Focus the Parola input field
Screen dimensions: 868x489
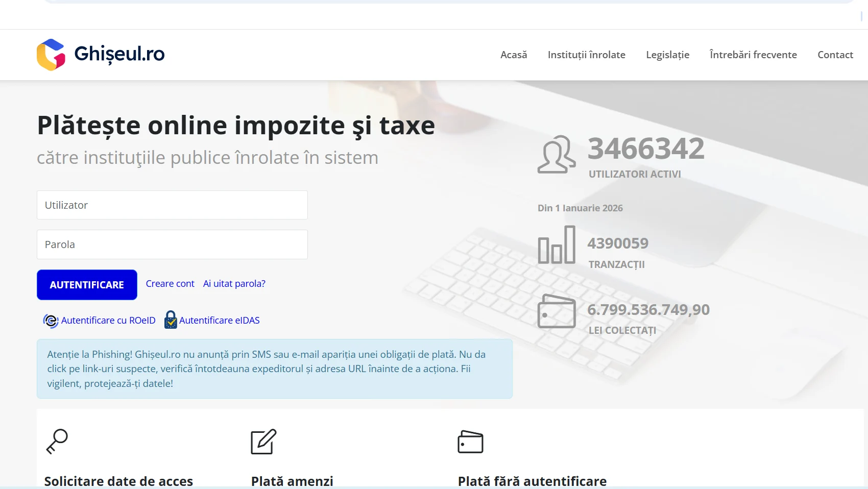(172, 244)
